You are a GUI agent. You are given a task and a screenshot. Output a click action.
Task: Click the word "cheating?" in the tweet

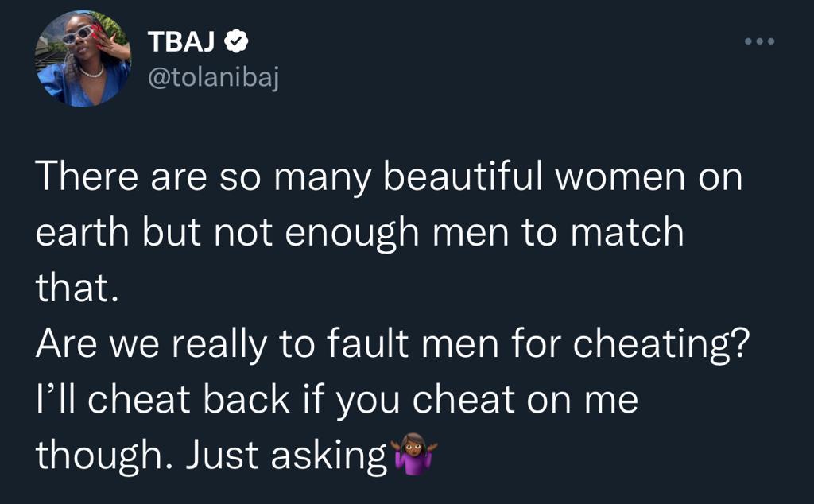(662, 346)
